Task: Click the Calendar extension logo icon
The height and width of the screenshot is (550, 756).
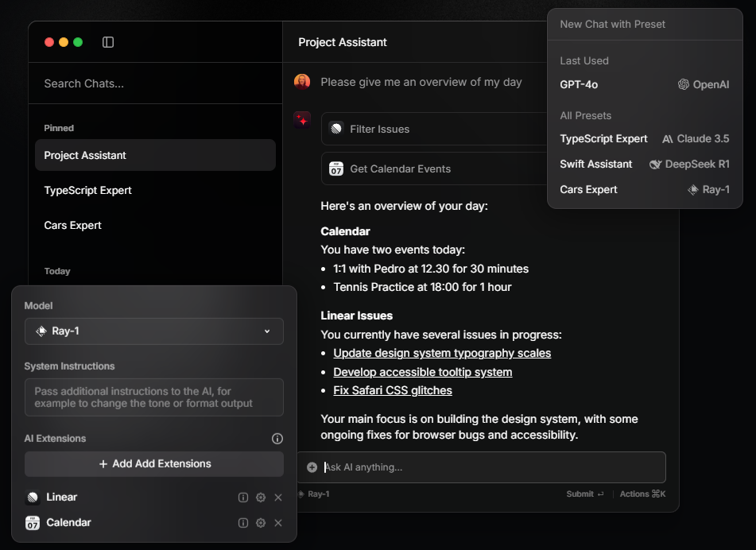Action: [x=33, y=523]
